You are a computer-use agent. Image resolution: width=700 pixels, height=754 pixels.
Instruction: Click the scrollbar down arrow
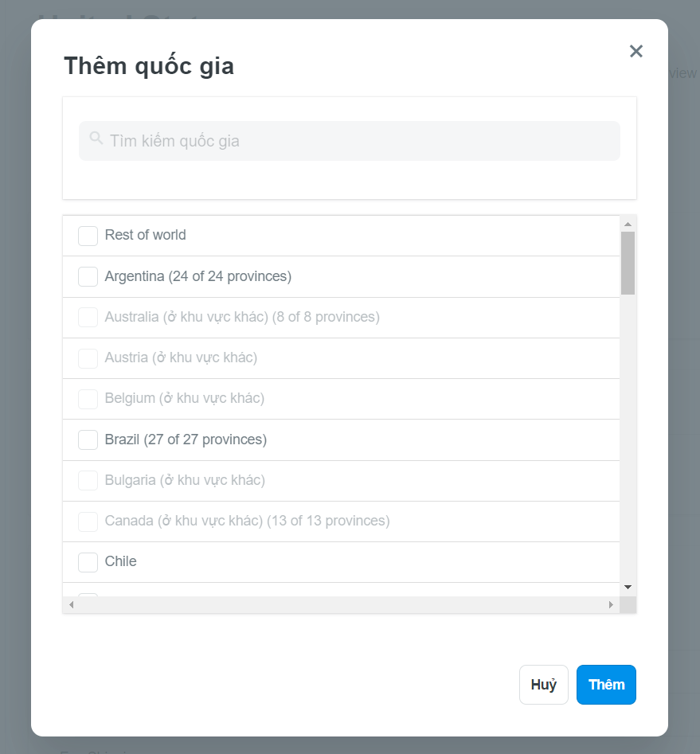pyautogui.click(x=628, y=587)
